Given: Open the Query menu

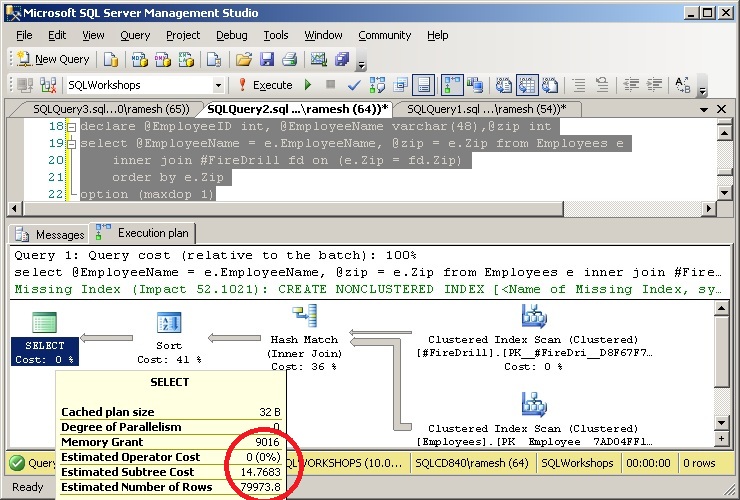Looking at the screenshot, I should (x=135, y=35).
